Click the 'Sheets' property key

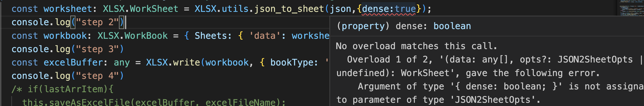211,36
